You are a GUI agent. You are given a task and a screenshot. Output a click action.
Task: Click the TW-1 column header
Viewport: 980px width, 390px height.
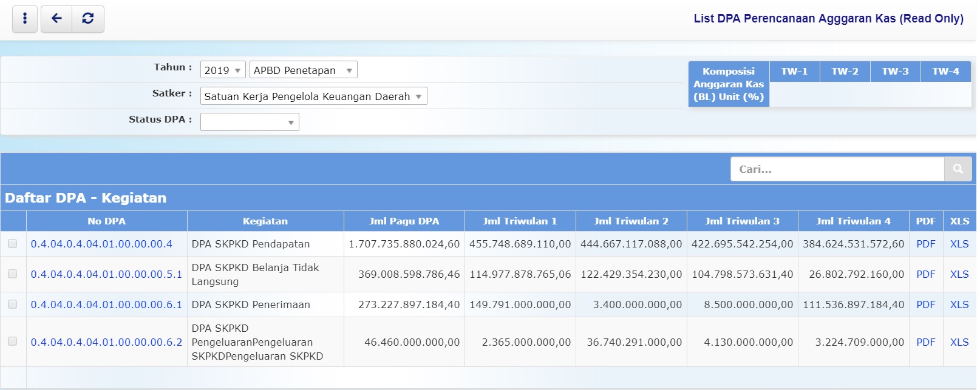[x=794, y=72]
